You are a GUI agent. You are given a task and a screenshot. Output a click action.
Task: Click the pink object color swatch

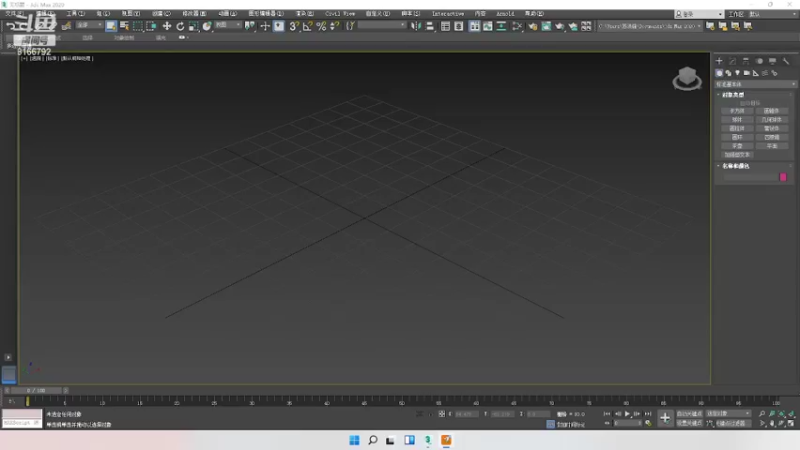click(x=783, y=177)
